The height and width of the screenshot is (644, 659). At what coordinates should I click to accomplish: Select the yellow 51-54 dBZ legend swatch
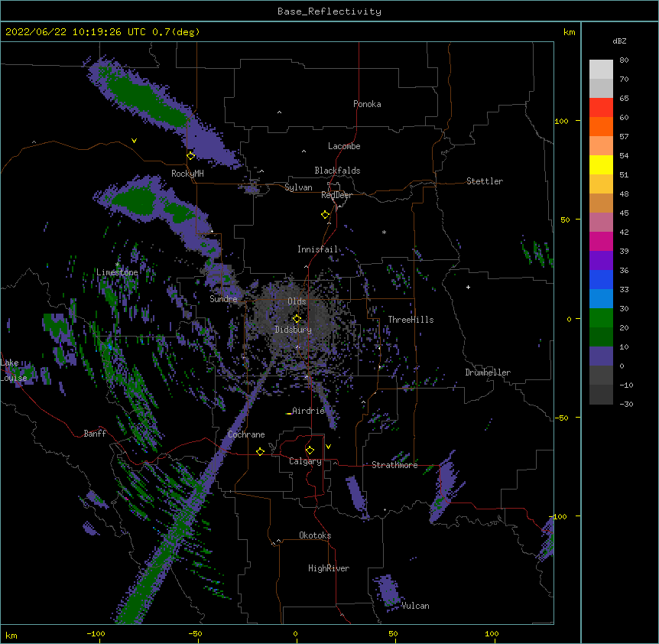coord(601,164)
